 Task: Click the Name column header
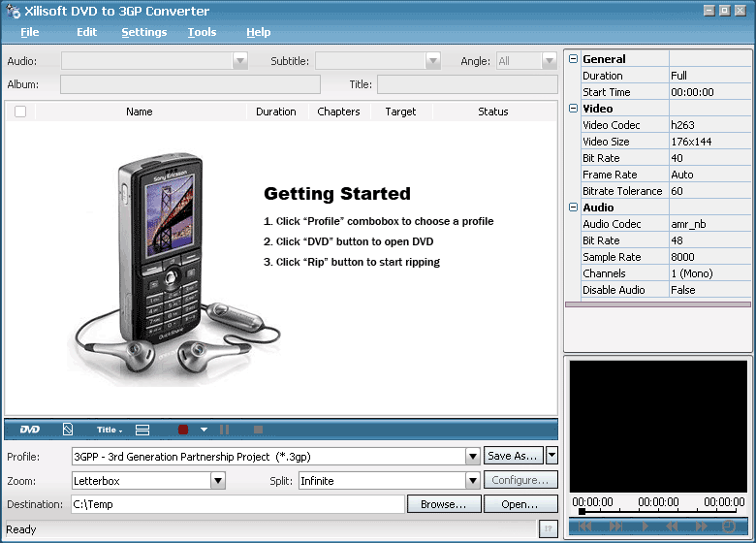(140, 112)
